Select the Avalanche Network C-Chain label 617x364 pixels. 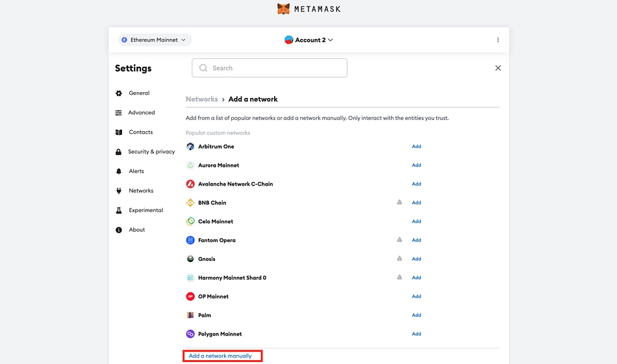click(x=235, y=184)
